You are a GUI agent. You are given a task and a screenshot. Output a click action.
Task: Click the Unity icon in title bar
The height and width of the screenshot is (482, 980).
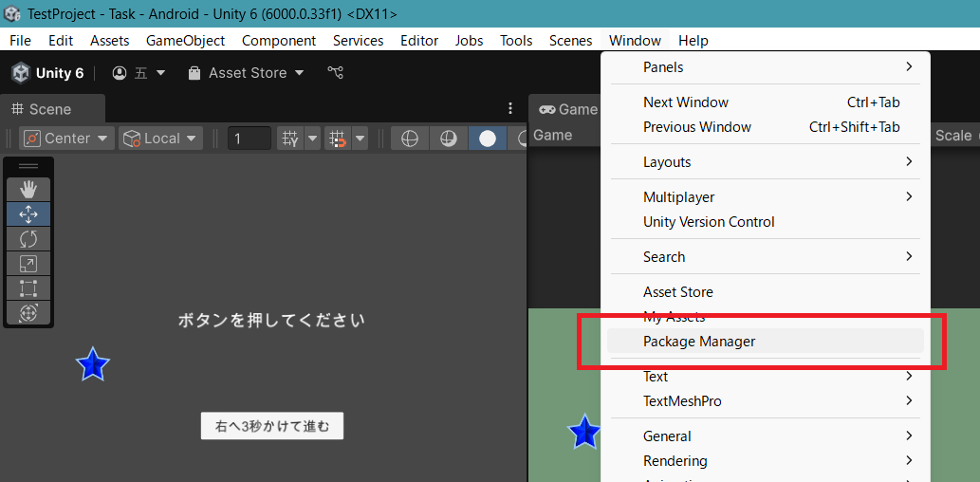12,13
